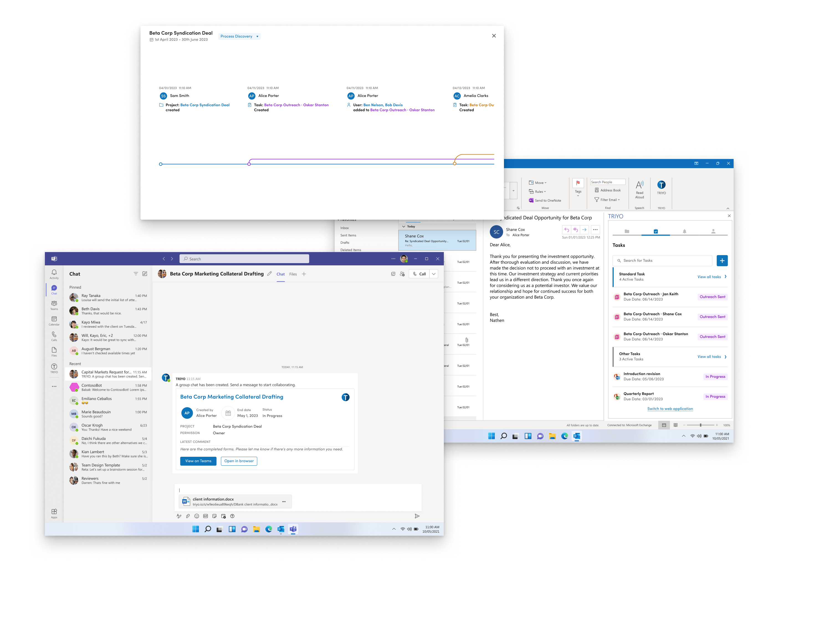Expand the Call options dropdown arrow

tap(434, 274)
